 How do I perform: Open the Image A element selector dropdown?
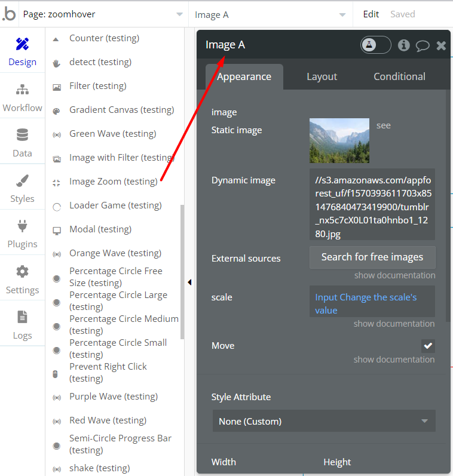click(270, 14)
